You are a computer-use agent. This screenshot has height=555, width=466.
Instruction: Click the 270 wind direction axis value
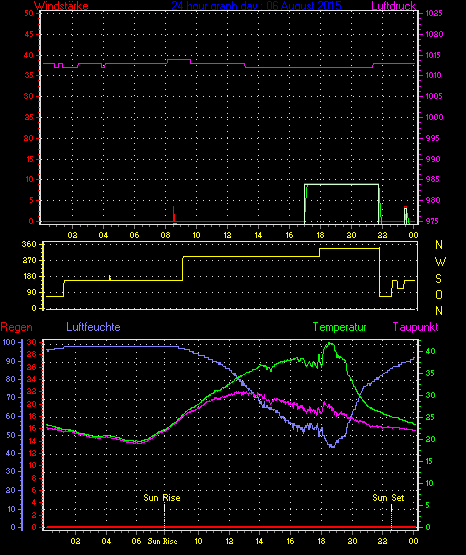29,260
